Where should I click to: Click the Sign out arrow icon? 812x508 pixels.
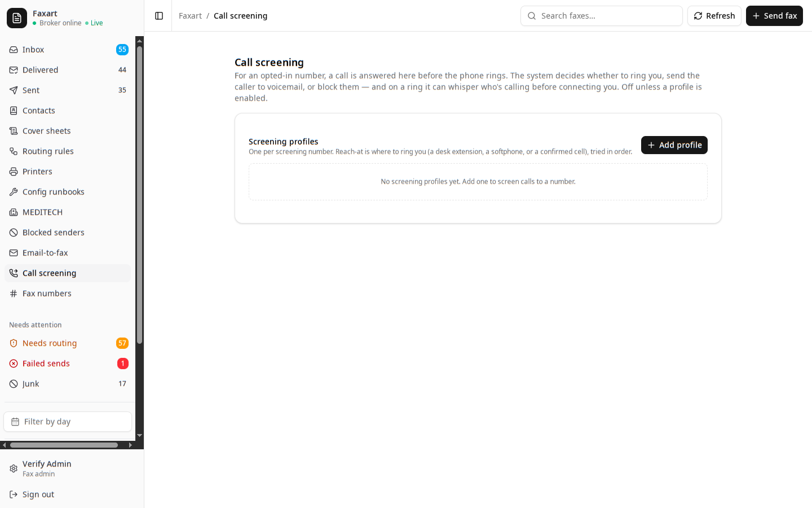[x=14, y=494]
